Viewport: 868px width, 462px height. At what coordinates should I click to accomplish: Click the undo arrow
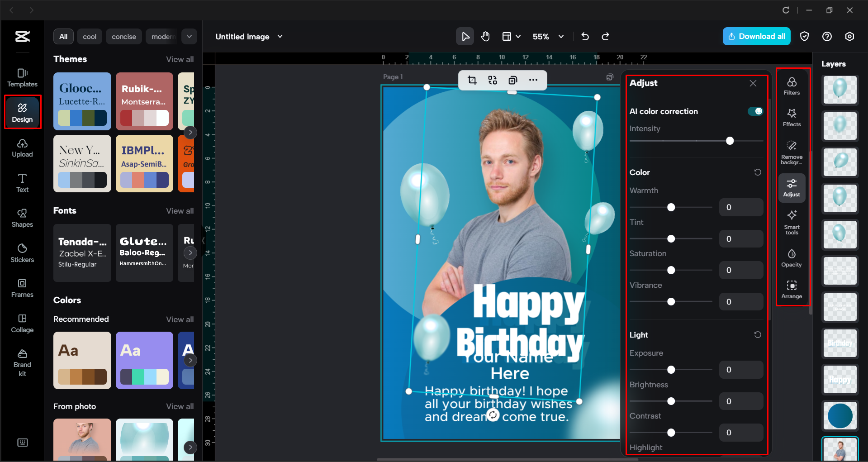coord(585,37)
